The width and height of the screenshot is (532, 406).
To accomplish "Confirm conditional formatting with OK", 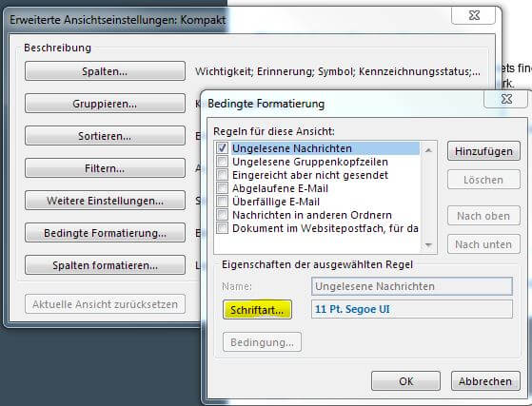I will (x=405, y=381).
